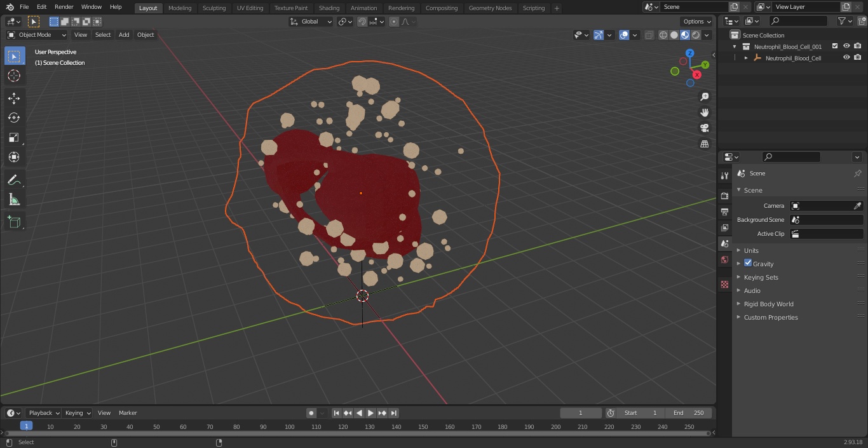Viewport: 868px width, 448px height.
Task: Play the animation forward
Action: point(370,413)
